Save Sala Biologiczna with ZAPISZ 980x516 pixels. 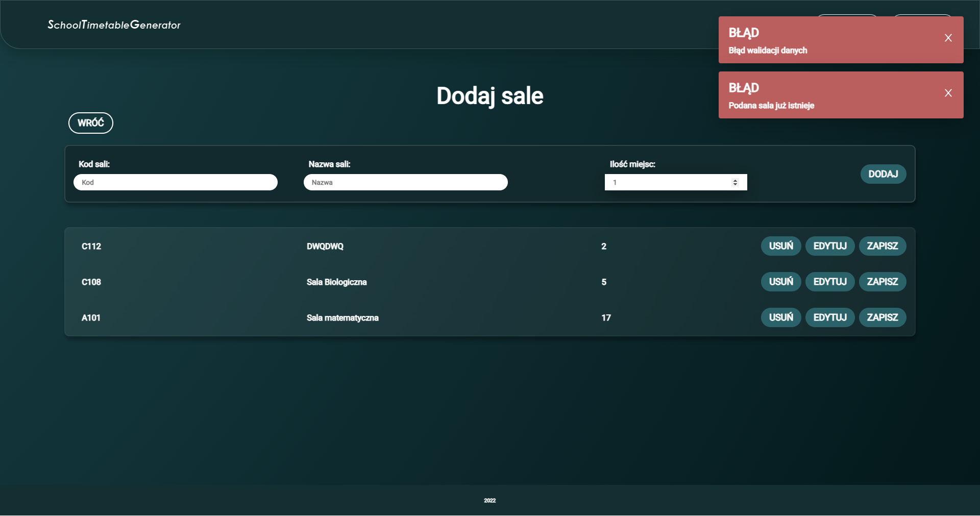(883, 282)
